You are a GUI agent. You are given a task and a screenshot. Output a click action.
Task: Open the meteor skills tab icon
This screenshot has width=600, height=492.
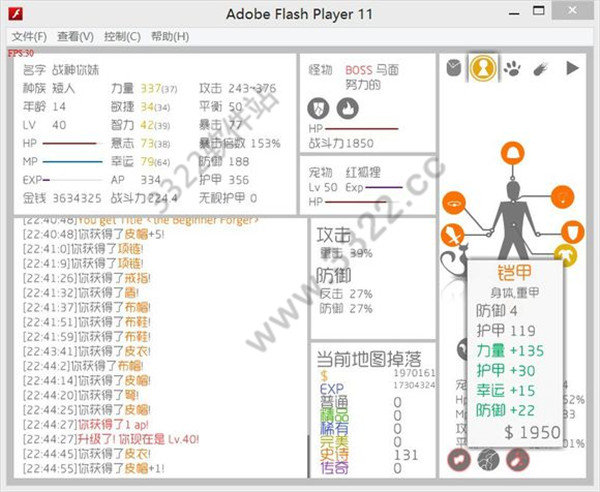[541, 69]
